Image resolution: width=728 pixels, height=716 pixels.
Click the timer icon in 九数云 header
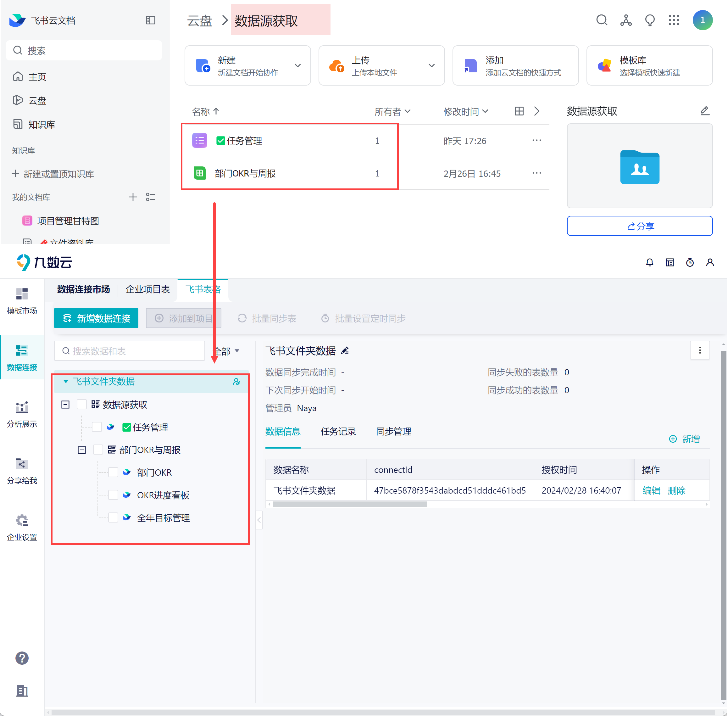click(690, 262)
